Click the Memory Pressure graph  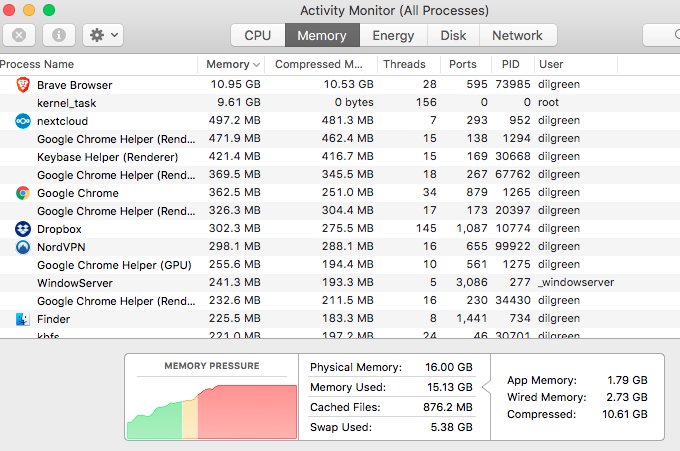coord(212,410)
